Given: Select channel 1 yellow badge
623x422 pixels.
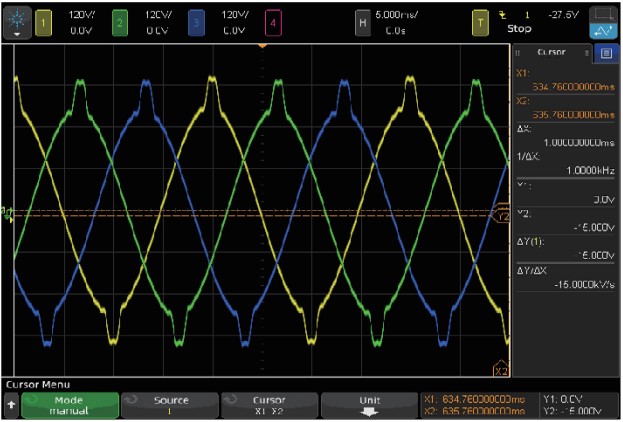Looking at the screenshot, I should (44, 20).
